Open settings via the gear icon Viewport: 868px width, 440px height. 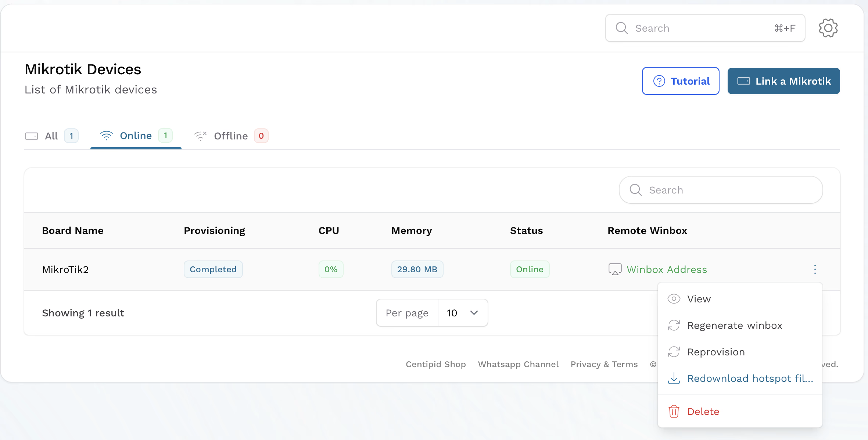pos(828,28)
